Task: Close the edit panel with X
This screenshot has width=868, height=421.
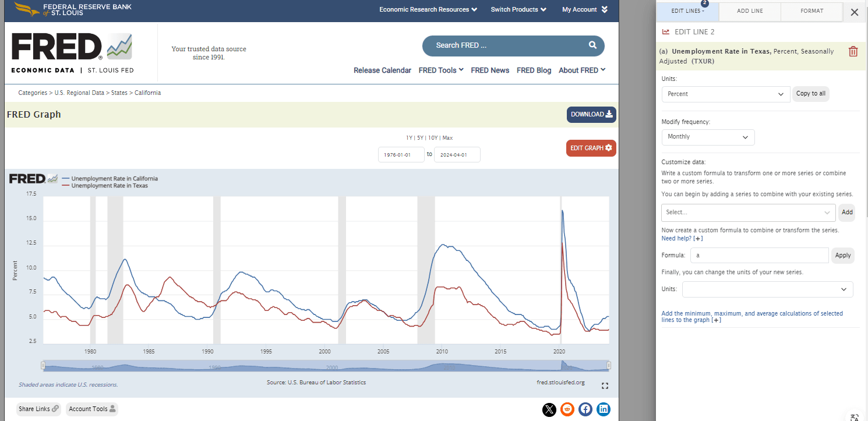Action: pyautogui.click(x=854, y=12)
